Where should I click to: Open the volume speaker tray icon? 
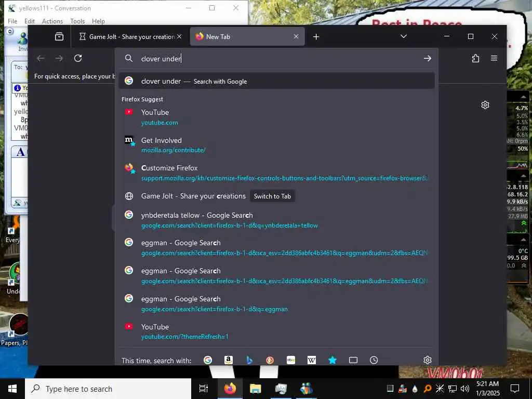coord(465,389)
